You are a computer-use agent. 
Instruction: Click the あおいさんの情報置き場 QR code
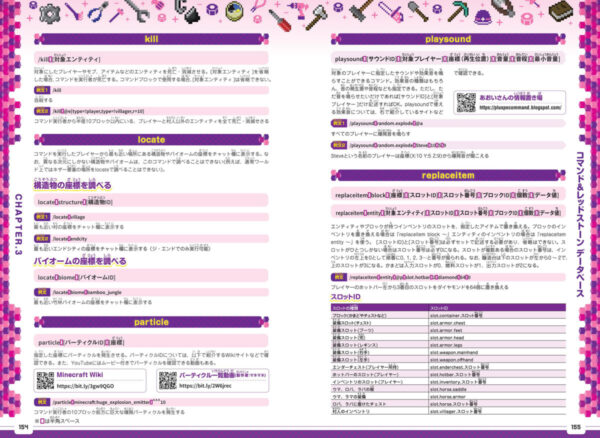tap(466, 103)
